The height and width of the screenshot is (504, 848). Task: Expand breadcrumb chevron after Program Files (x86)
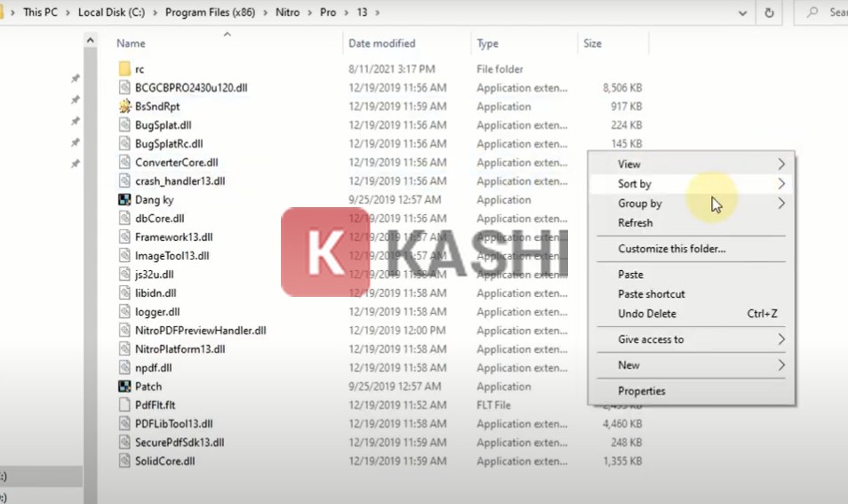tap(265, 12)
